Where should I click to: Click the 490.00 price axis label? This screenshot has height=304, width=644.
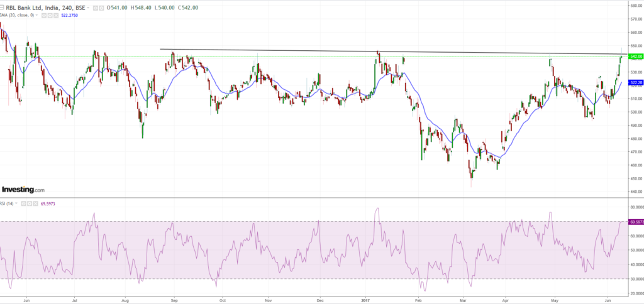click(635, 126)
